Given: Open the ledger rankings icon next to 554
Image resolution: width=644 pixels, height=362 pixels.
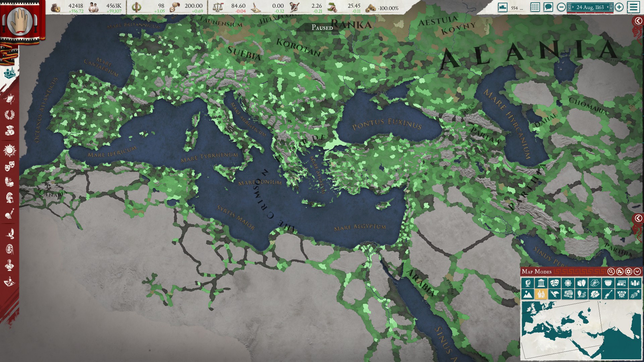Looking at the screenshot, I should click(502, 7).
